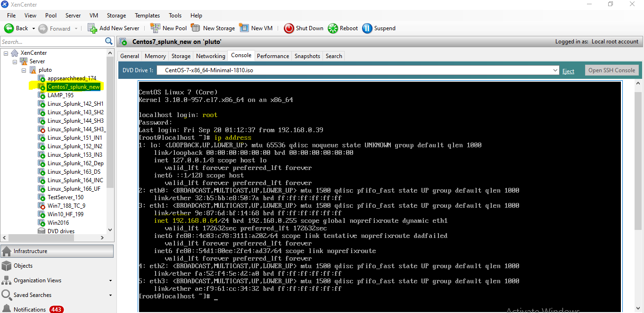The width and height of the screenshot is (644, 313).
Task: Open the Forward history dropdown arrow
Action: (x=76, y=28)
